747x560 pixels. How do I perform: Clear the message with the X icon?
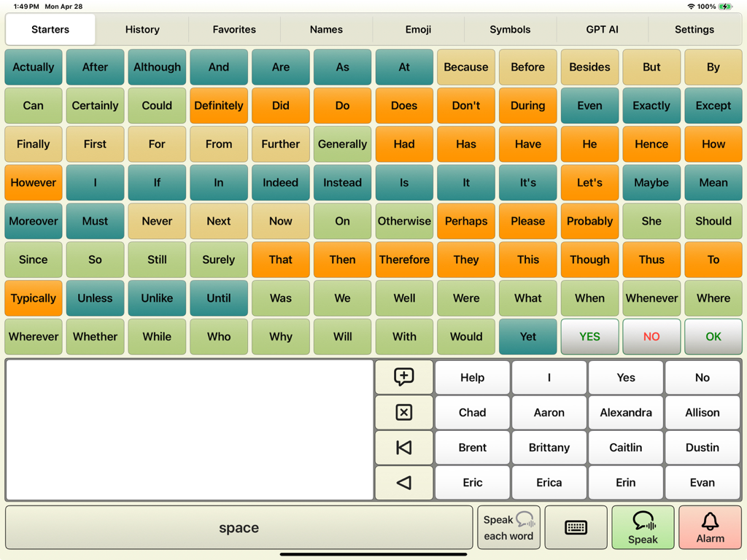pyautogui.click(x=403, y=412)
